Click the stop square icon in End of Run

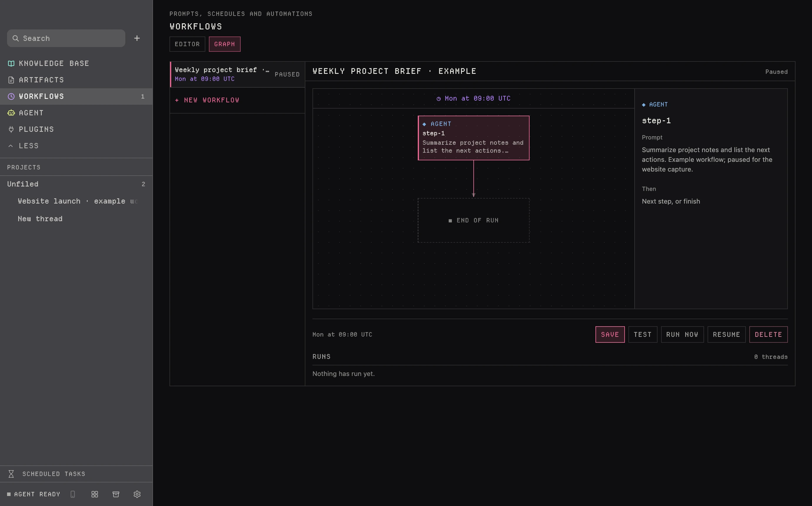point(450,221)
